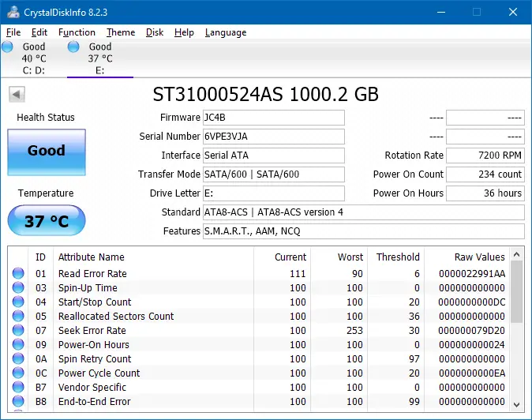This screenshot has height=420, width=532.
Task: Click the Worst value 253 for Seek Error Rate
Action: [x=354, y=331]
